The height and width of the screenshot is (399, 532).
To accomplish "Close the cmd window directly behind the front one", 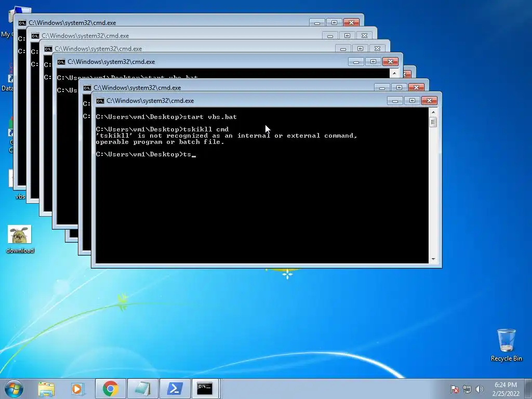I will (x=416, y=87).
